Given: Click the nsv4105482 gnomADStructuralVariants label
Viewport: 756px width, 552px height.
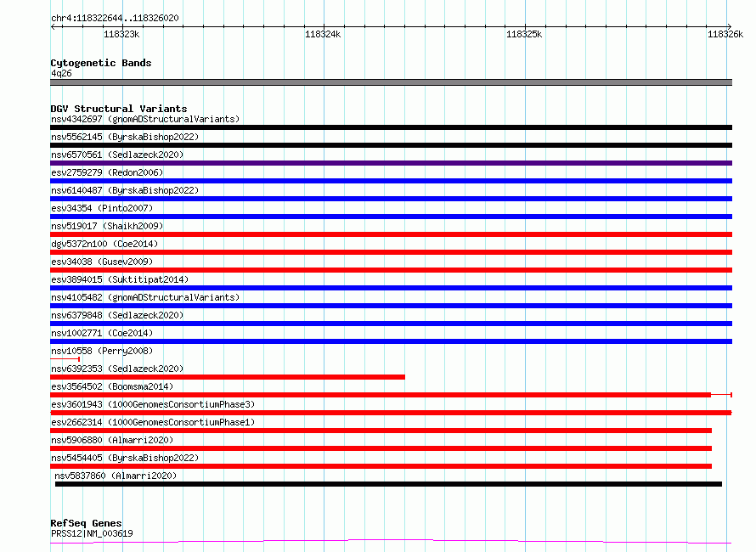Looking at the screenshot, I should (x=145, y=297).
